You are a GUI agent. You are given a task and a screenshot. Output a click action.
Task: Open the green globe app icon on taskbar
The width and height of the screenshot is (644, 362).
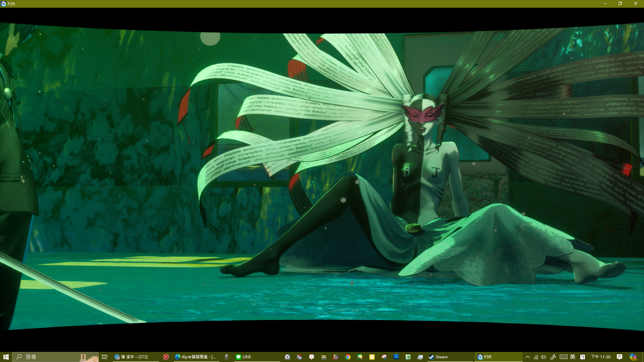click(360, 357)
